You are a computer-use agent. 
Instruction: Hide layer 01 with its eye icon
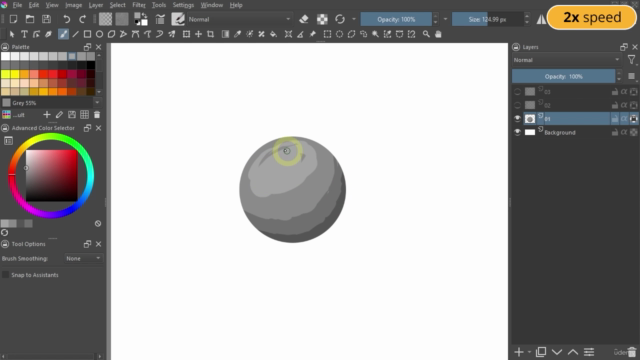[x=518, y=119]
